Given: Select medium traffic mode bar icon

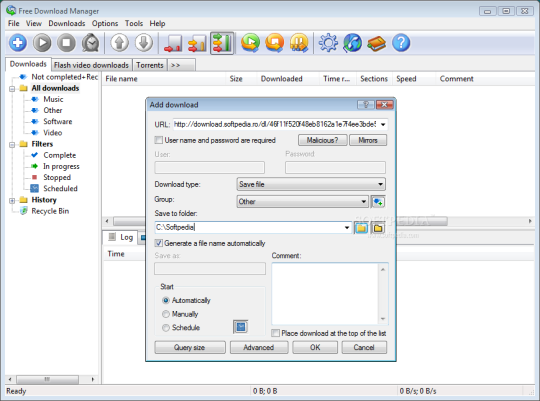Looking at the screenshot, I should [197, 43].
